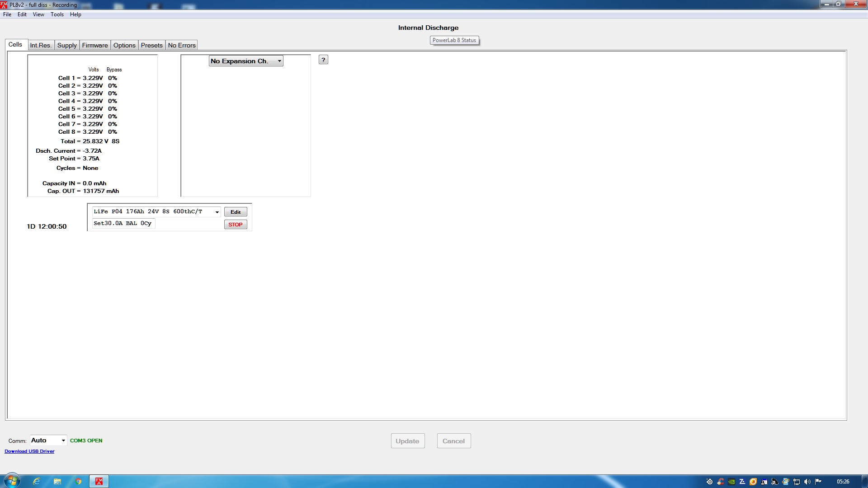Click the Set30.0A BAL 0Cy field

click(123, 224)
